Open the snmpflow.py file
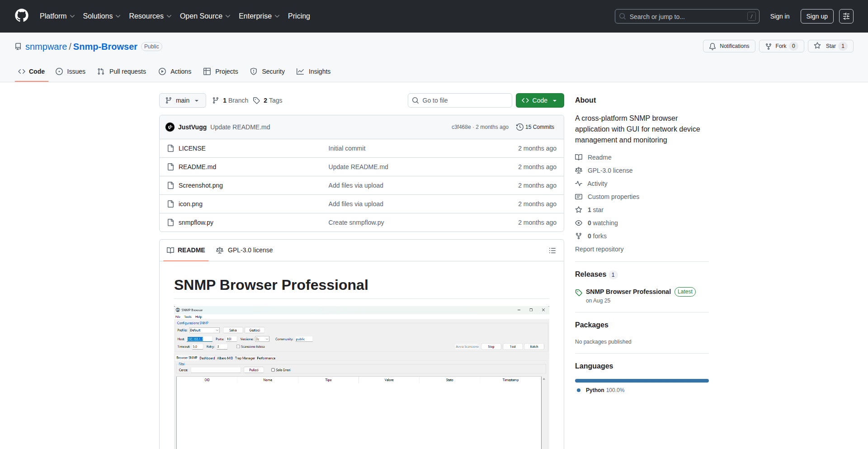The width and height of the screenshot is (868, 449). coord(196,222)
